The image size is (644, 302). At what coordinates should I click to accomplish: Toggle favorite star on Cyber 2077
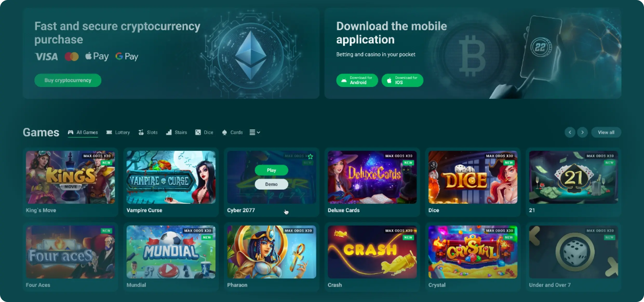(x=310, y=156)
